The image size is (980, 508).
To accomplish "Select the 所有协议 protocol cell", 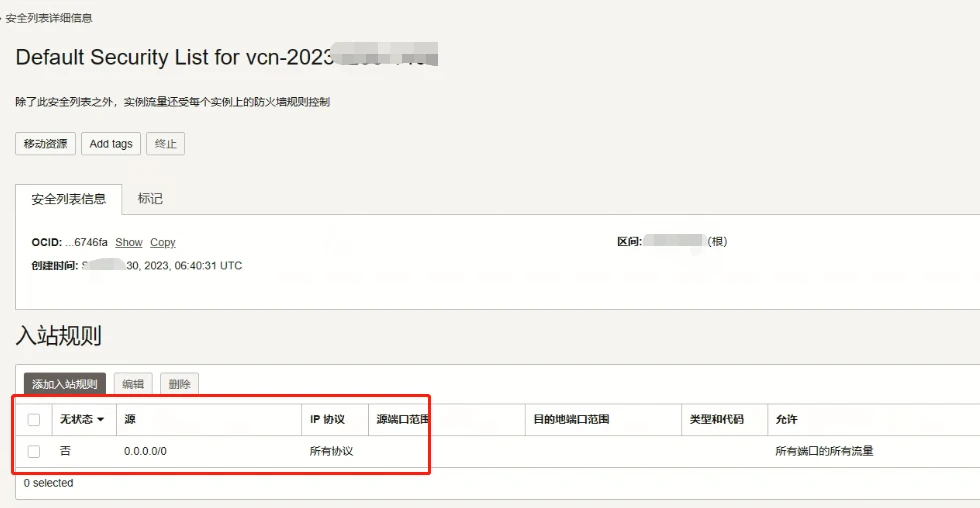I will pyautogui.click(x=331, y=451).
